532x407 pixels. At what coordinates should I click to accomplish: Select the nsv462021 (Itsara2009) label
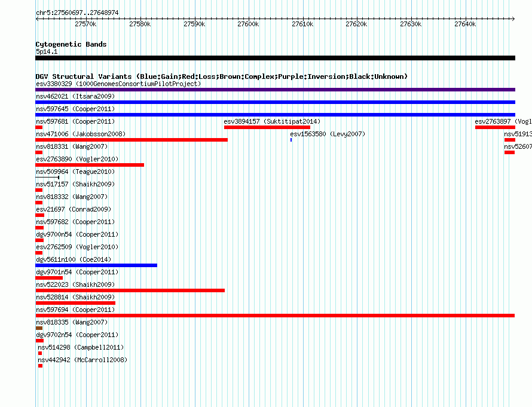[x=75, y=96]
